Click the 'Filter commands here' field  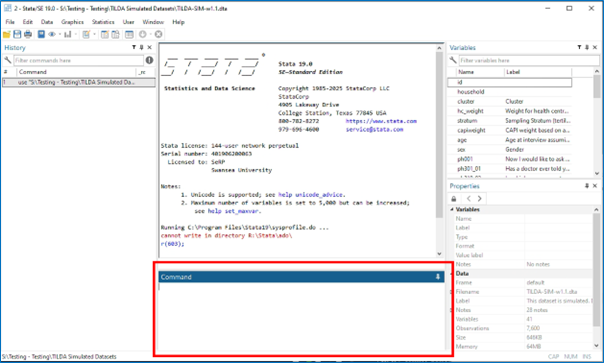(x=79, y=60)
